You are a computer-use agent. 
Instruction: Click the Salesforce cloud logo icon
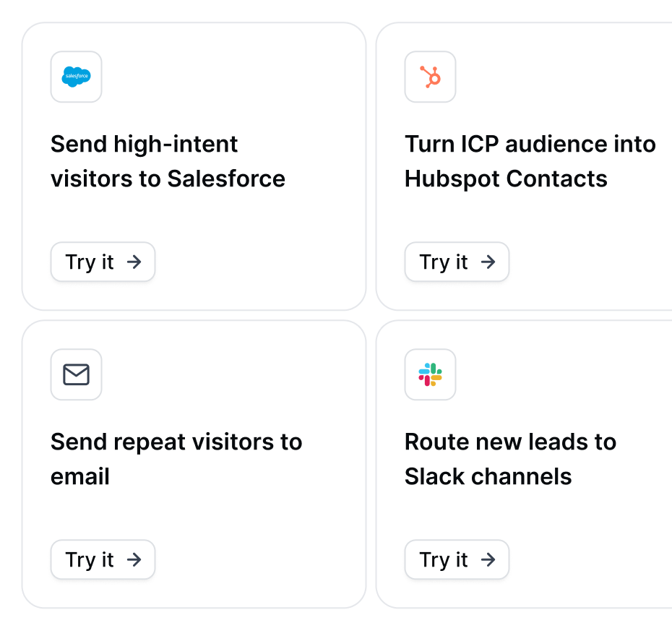pos(76,77)
